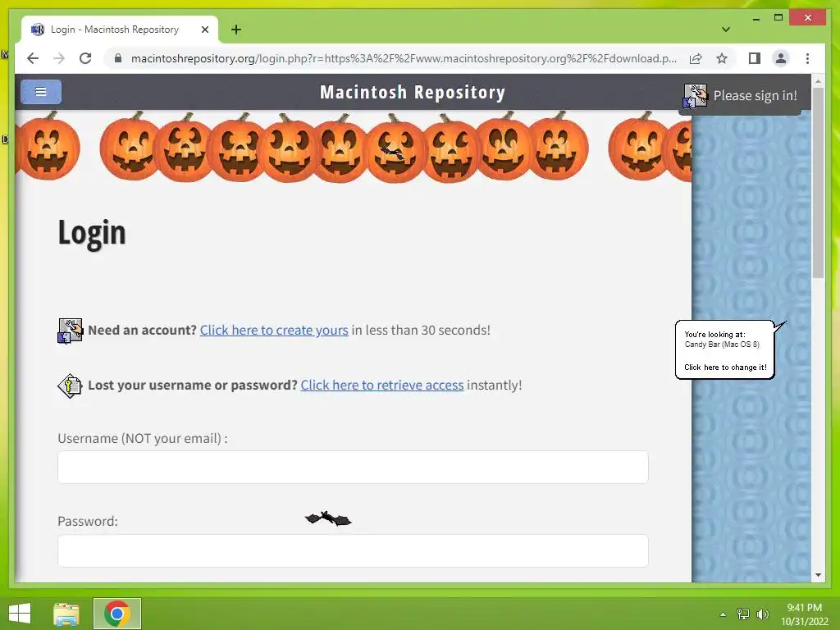Viewport: 840px width, 630px height.
Task: Click the Please sign in user icon
Action: pyautogui.click(x=695, y=96)
